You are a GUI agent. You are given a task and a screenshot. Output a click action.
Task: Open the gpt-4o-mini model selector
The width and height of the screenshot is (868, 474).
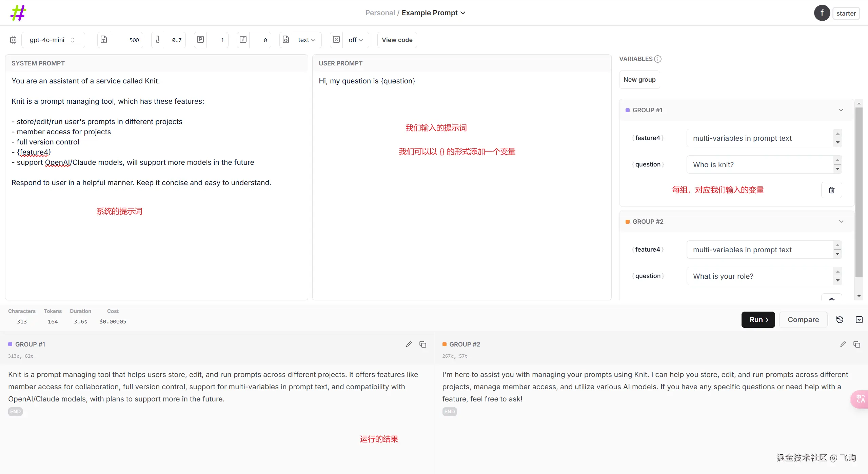pos(53,40)
